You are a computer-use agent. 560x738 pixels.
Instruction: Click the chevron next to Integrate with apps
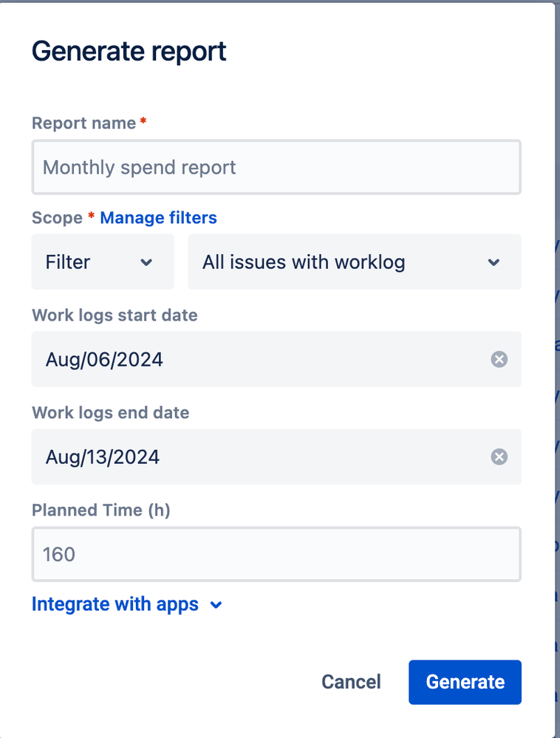point(216,605)
